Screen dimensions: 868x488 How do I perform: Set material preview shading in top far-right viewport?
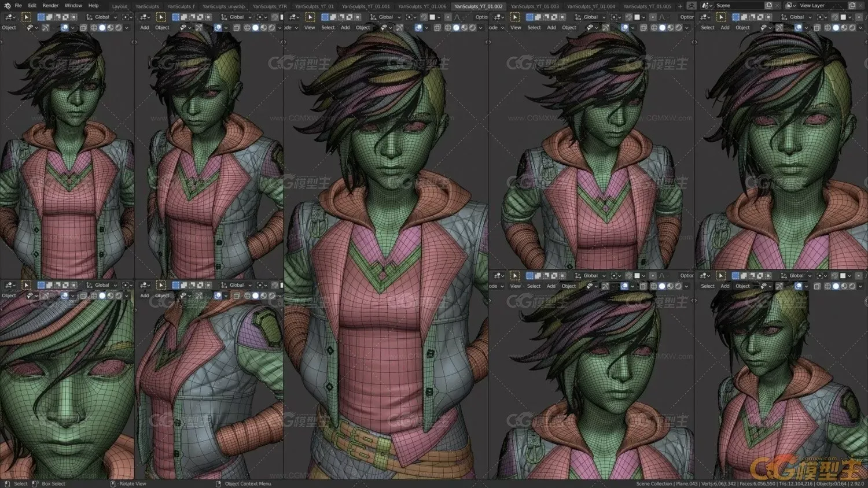(844, 28)
